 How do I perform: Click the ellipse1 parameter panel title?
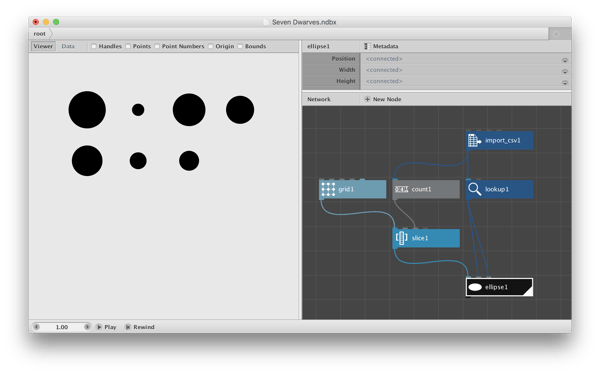[318, 46]
